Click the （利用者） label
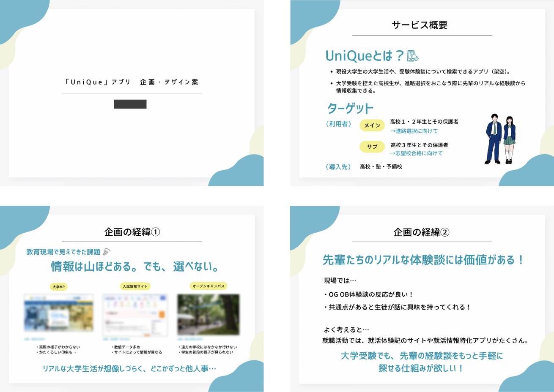554x392 pixels. tap(339, 124)
